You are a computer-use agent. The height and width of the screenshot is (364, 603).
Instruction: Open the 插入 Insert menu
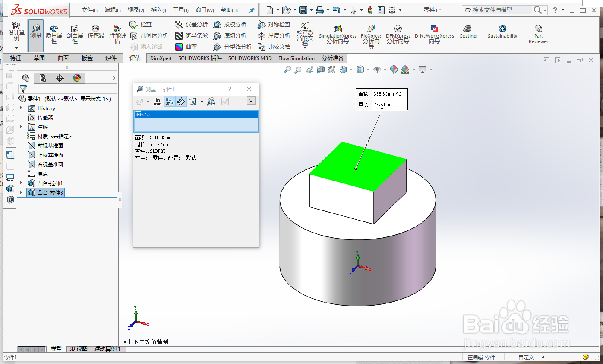pos(158,10)
